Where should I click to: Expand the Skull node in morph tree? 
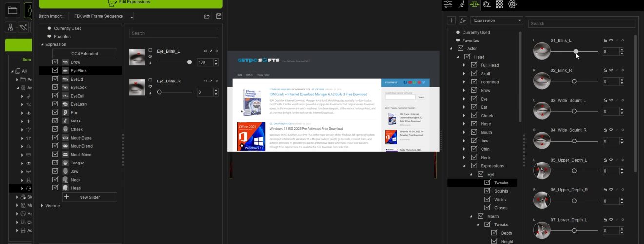(464, 74)
